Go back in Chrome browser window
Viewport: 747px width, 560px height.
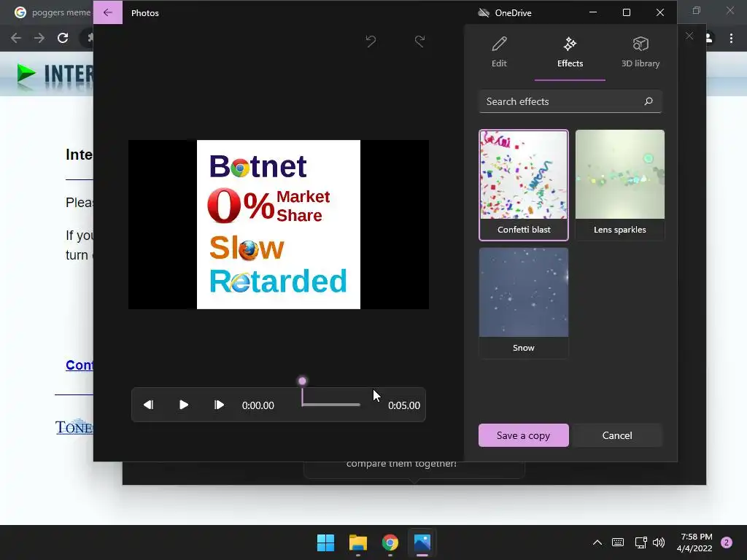(16, 38)
